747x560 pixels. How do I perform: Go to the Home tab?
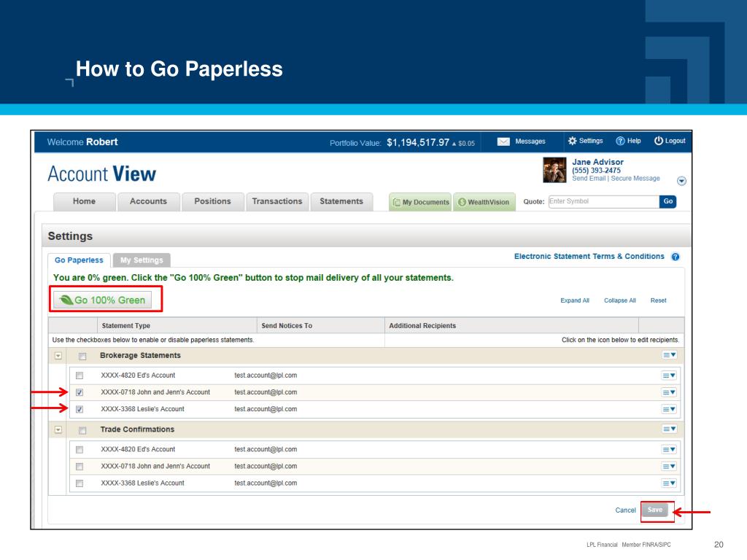(85, 201)
